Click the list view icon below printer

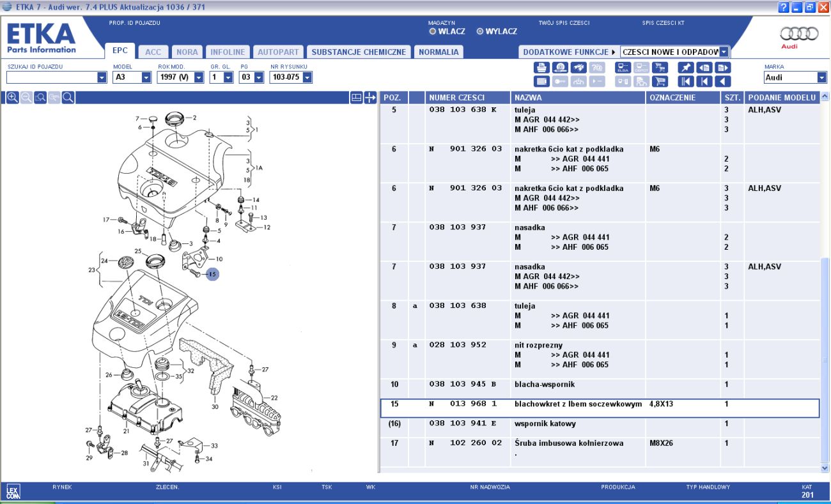pyautogui.click(x=541, y=81)
